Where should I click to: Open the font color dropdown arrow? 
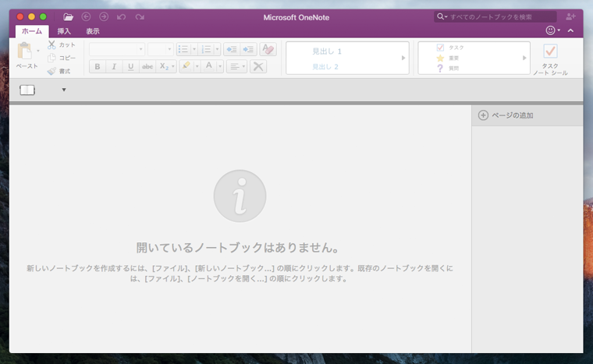click(x=220, y=66)
